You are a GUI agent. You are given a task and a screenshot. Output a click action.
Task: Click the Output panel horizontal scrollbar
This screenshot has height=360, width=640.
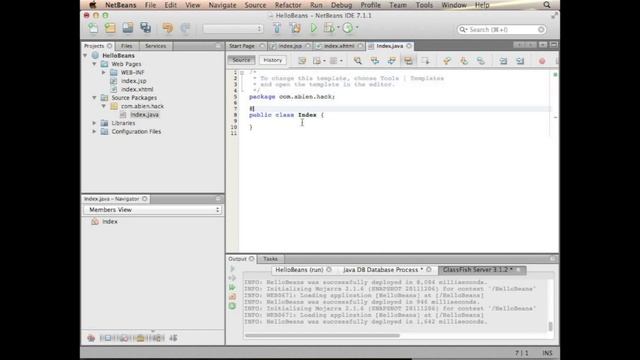coord(322,336)
